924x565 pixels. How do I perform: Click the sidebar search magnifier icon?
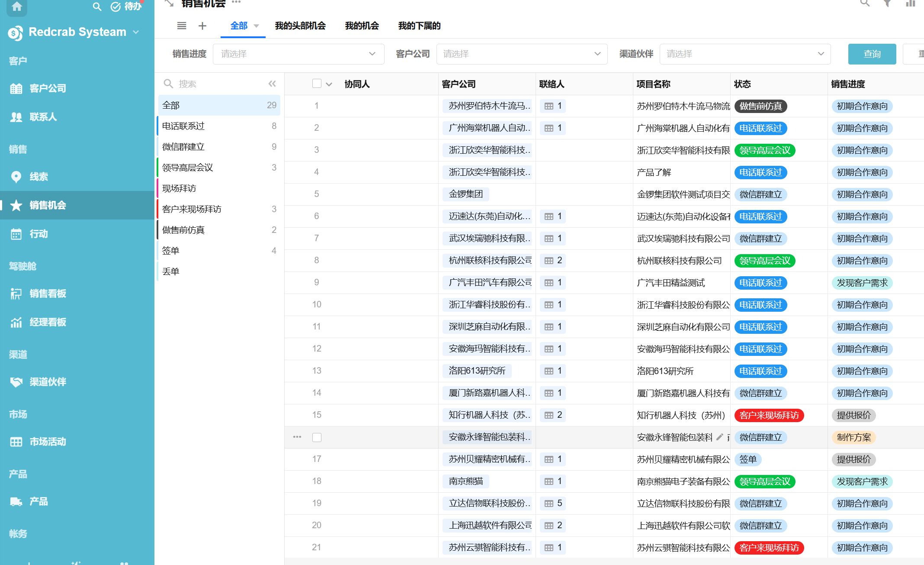97,6
